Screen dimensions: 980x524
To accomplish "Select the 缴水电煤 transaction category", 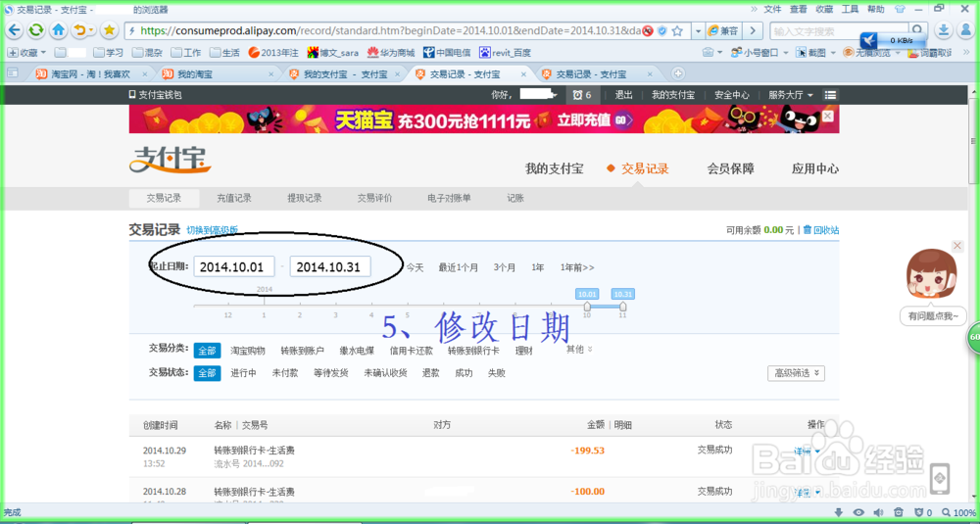I will (x=357, y=351).
